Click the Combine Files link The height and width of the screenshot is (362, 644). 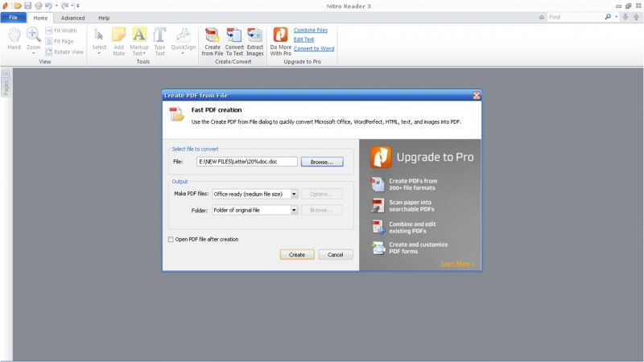pos(310,30)
